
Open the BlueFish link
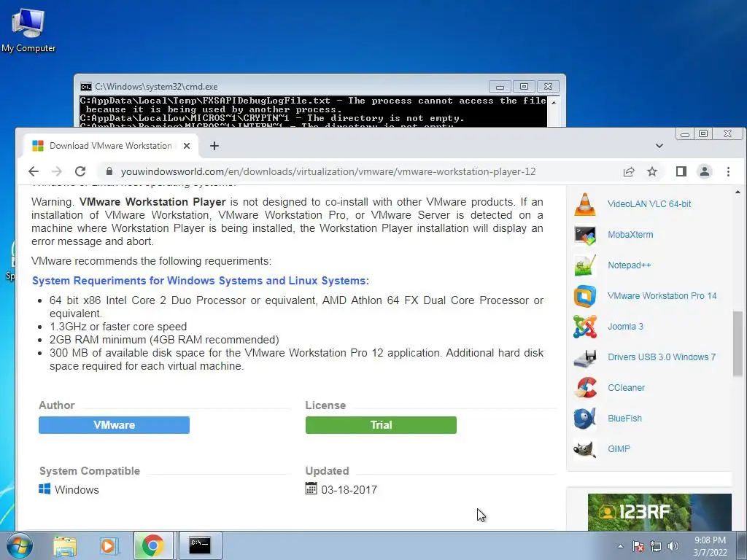click(624, 419)
